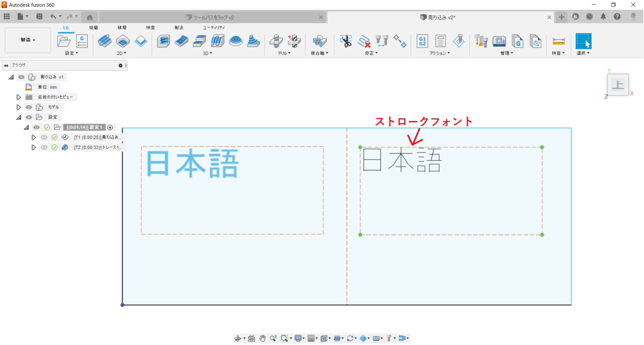Image resolution: width=644 pixels, height=345 pixels.
Task: Expand the 名前の付いたビュー folder
Action: coord(19,97)
